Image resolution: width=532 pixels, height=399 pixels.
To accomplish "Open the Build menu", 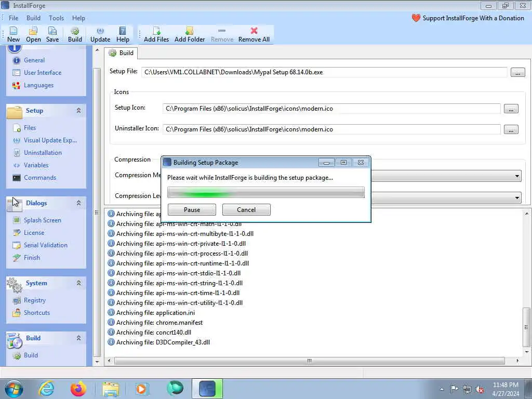I will (x=33, y=18).
